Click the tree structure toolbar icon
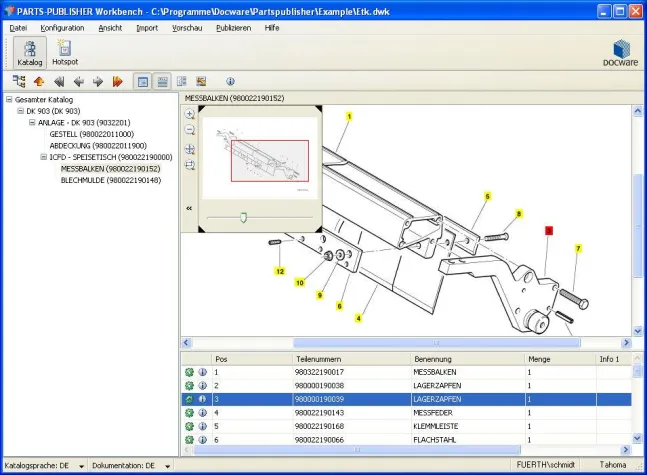 (19, 81)
